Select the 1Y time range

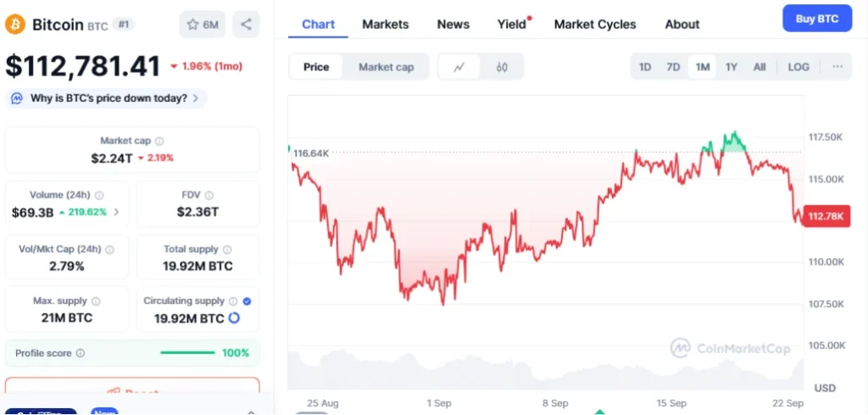731,67
